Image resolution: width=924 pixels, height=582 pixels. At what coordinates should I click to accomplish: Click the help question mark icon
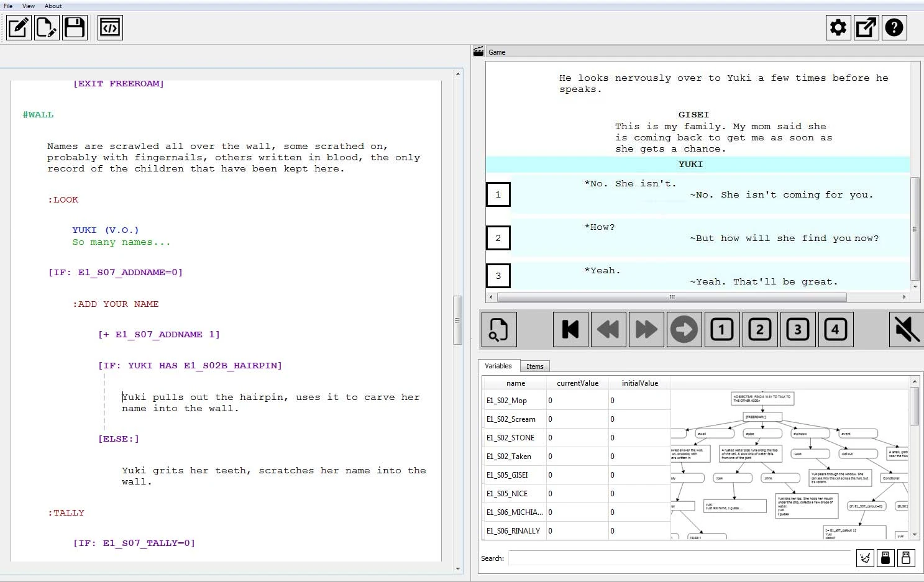pyautogui.click(x=894, y=28)
